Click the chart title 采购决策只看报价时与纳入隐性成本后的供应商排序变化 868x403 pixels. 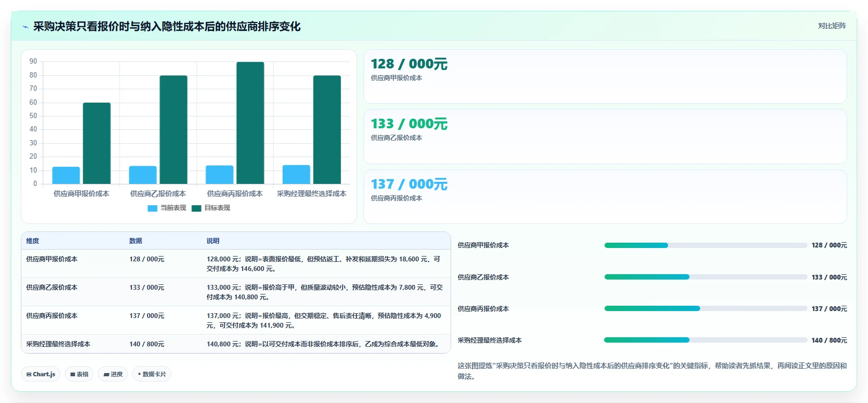(x=167, y=27)
